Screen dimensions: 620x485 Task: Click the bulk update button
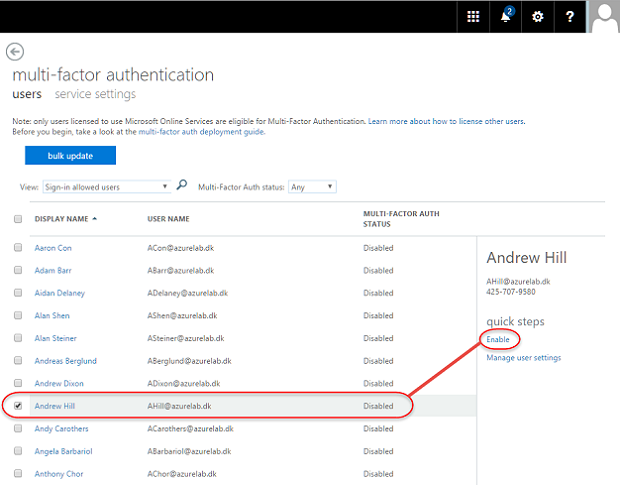pos(70,155)
